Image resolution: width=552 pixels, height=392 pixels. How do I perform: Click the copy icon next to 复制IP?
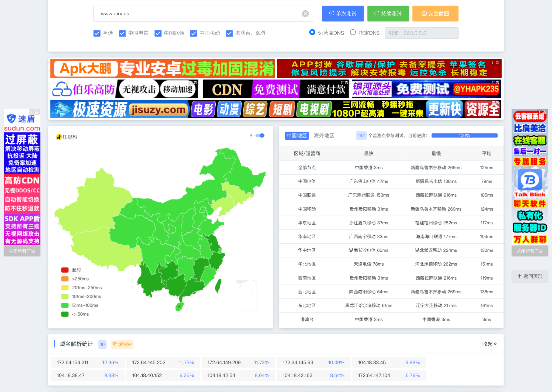point(115,344)
